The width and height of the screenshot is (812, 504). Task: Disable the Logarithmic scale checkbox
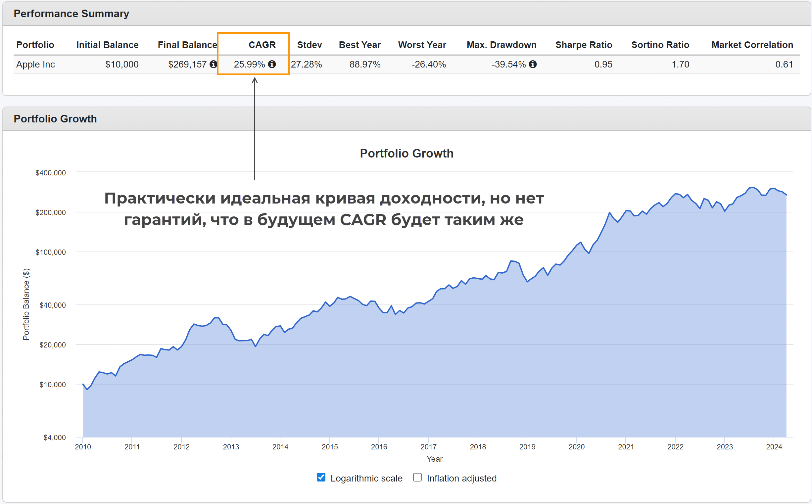(321, 477)
